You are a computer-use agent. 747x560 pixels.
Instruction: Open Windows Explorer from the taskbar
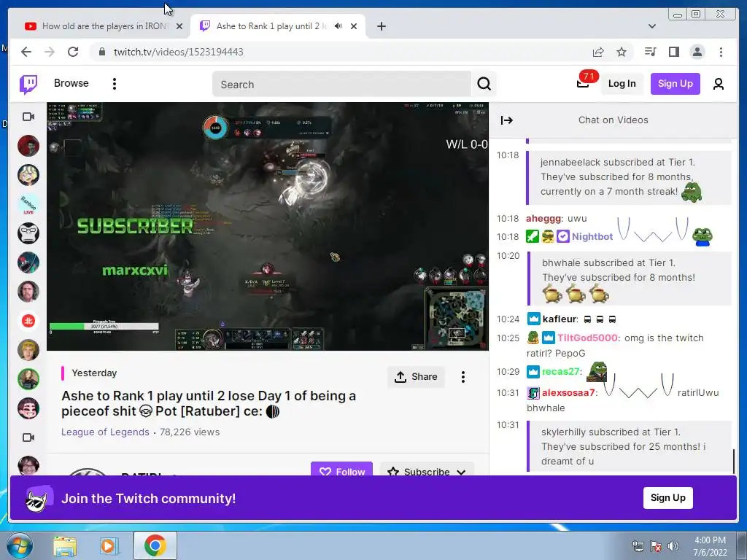pyautogui.click(x=65, y=546)
